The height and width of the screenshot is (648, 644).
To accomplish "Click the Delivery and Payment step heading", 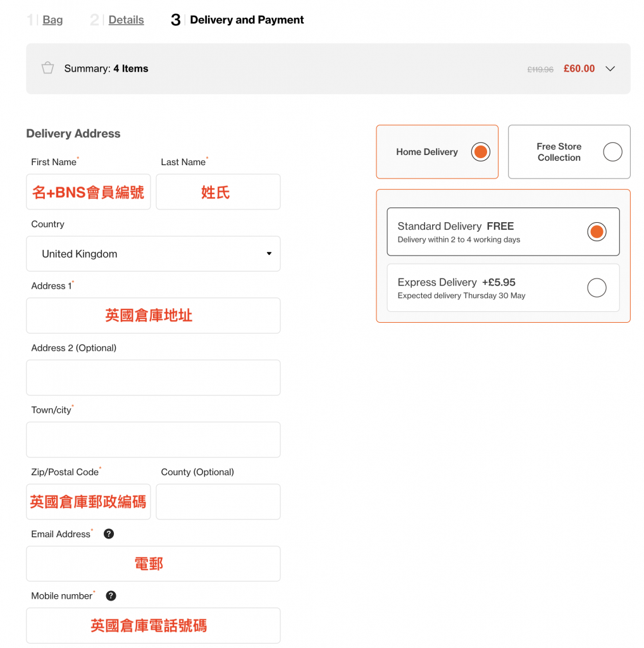I will coord(247,20).
